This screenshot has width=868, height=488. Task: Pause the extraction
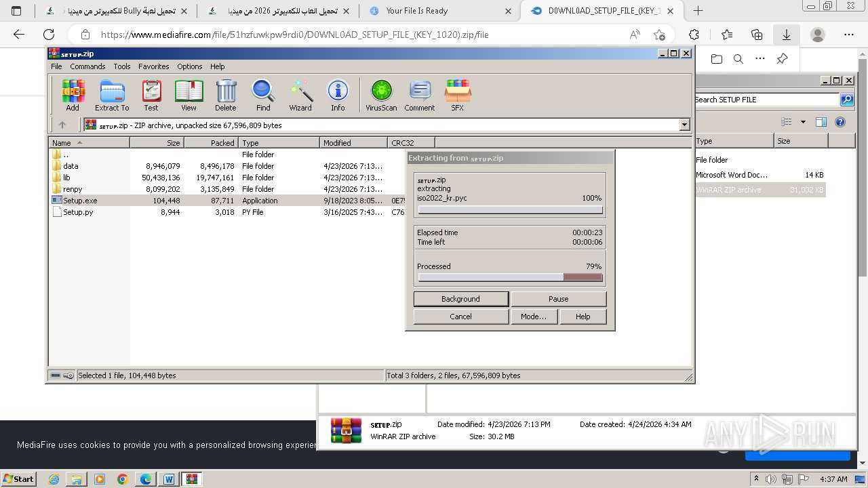click(x=558, y=299)
